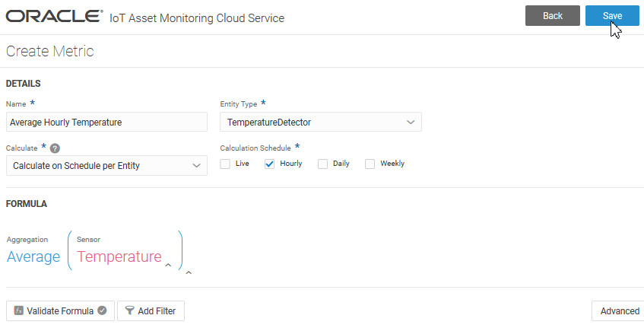Click the Add Filter button

151,310
